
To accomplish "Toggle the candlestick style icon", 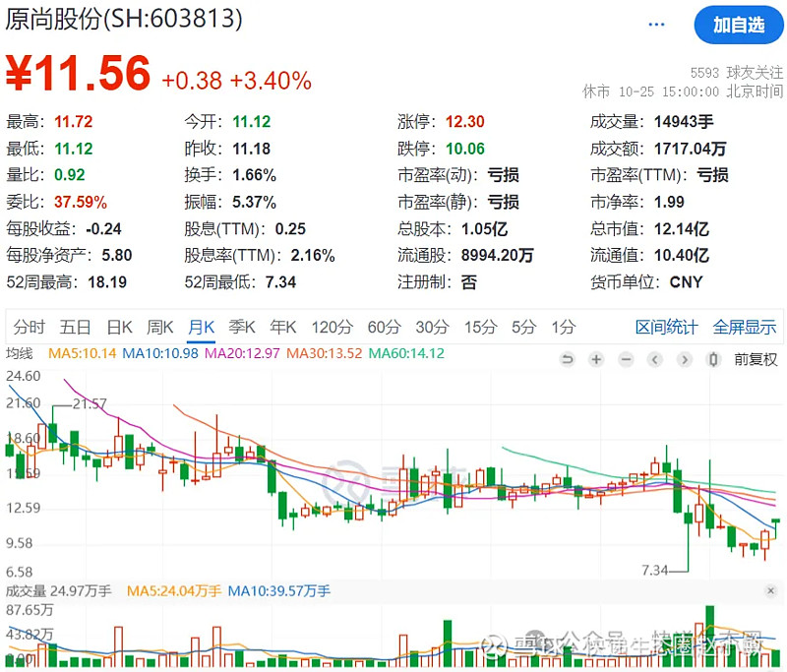I will 713,359.
